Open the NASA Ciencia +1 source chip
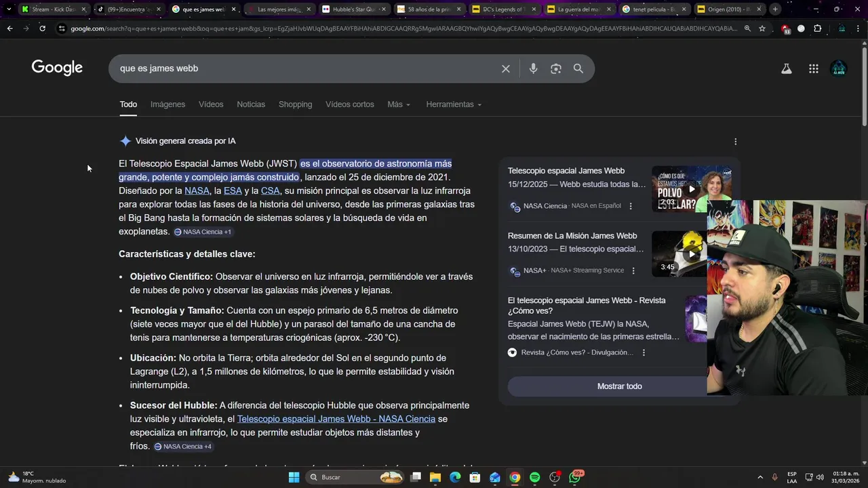 (203, 232)
